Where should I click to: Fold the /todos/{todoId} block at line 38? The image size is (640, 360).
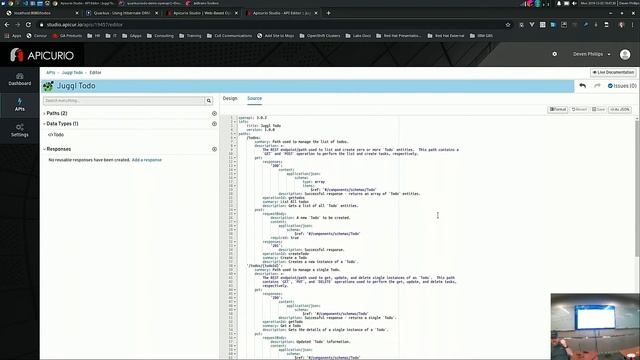(x=235, y=266)
